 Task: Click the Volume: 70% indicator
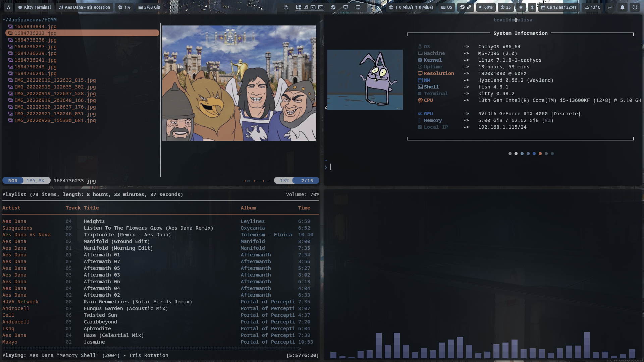[x=303, y=194]
